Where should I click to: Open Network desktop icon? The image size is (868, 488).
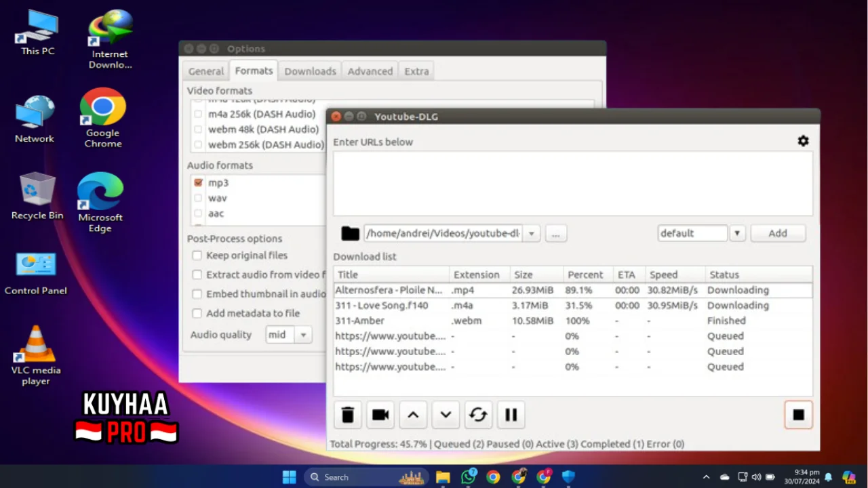tap(35, 119)
